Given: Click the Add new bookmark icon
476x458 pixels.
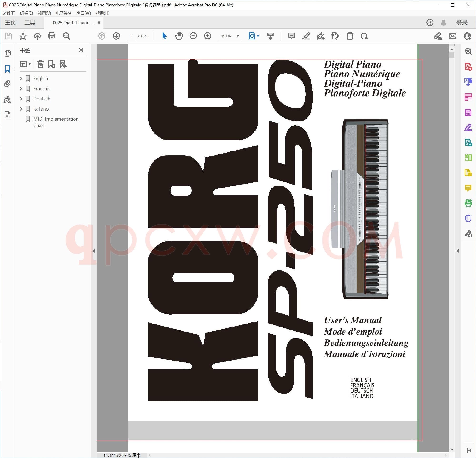Looking at the screenshot, I should coord(51,64).
